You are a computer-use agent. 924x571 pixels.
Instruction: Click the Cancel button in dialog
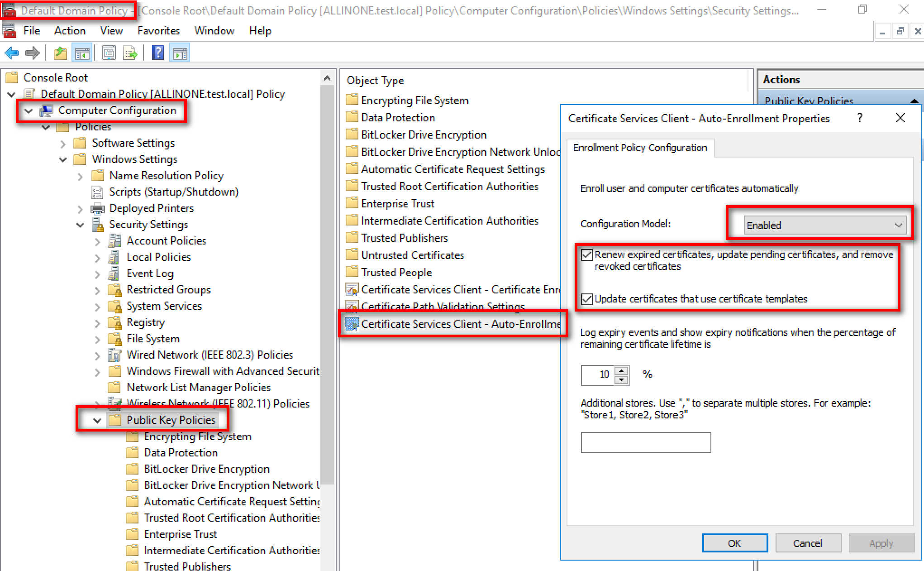[808, 543]
